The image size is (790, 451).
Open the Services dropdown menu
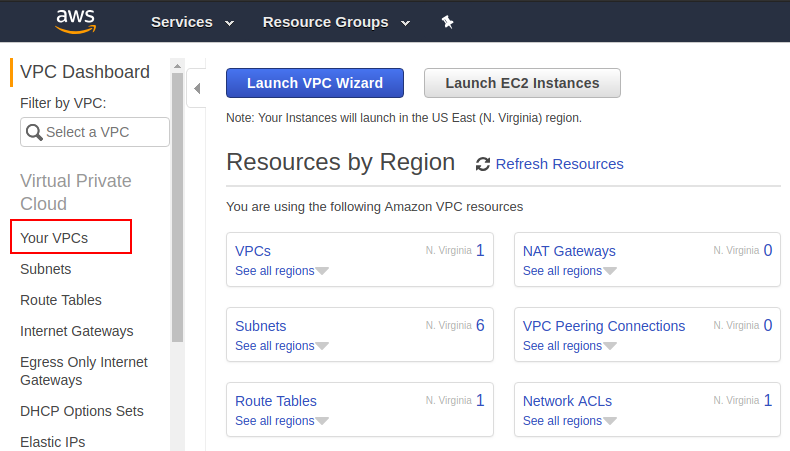pyautogui.click(x=192, y=22)
